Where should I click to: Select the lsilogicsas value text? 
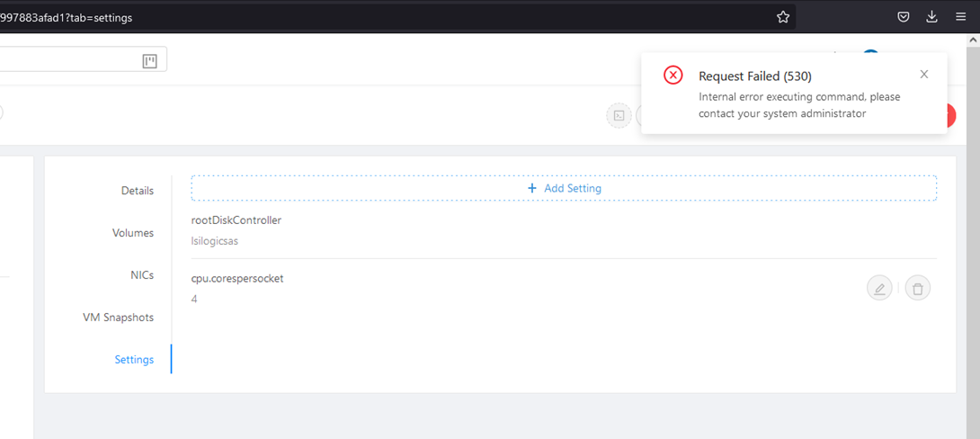coord(214,241)
